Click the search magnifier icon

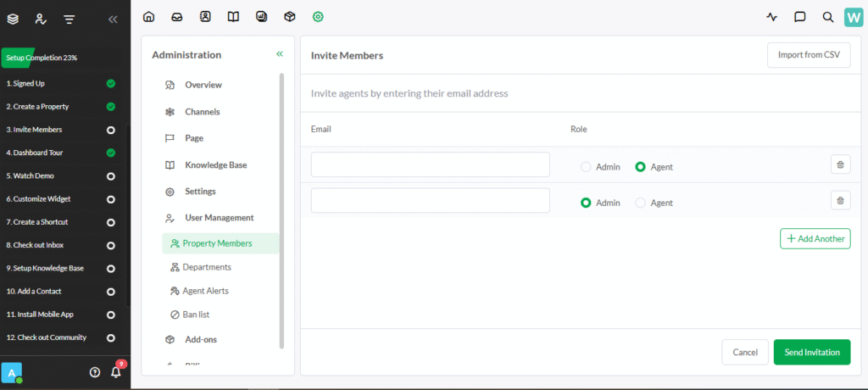coord(827,16)
